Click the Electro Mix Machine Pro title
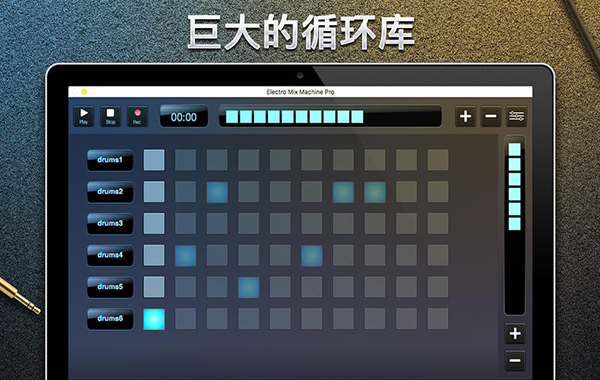600x380 pixels. point(300,92)
